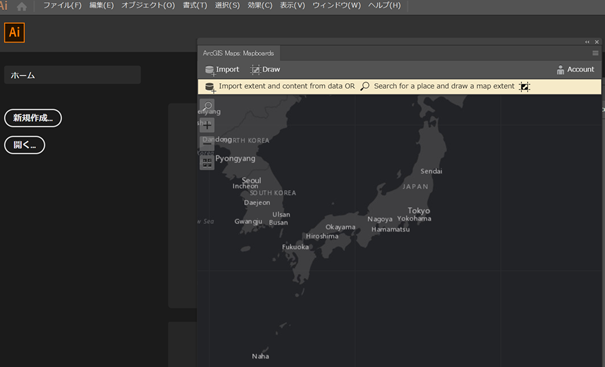Click the Pyongyang label on map
The image size is (605, 367).
(x=235, y=159)
